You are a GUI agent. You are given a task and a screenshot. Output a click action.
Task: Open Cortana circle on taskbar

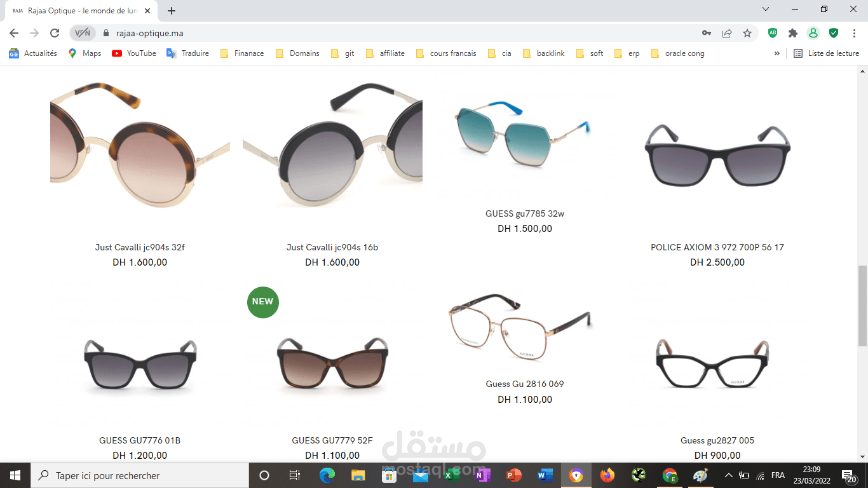point(264,475)
